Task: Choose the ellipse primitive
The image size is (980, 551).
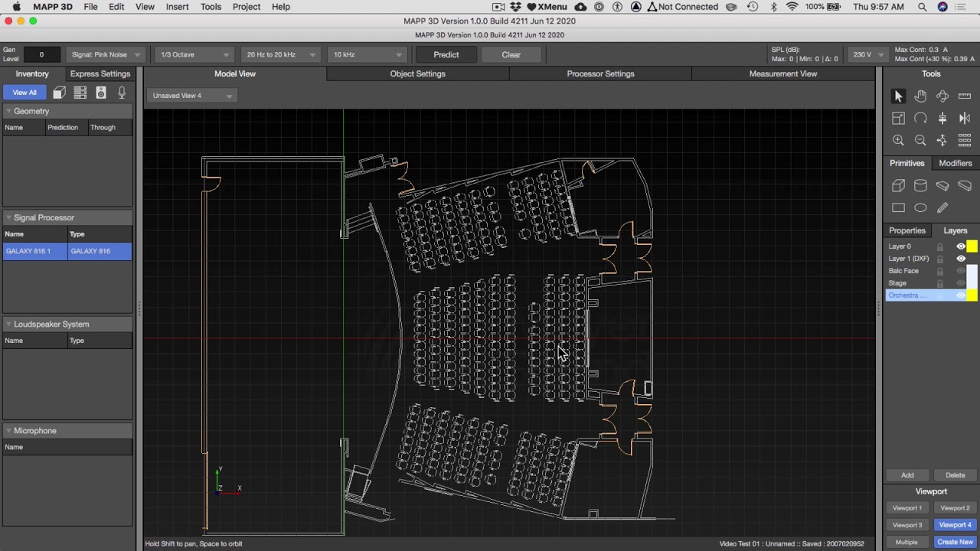Action: [x=920, y=207]
